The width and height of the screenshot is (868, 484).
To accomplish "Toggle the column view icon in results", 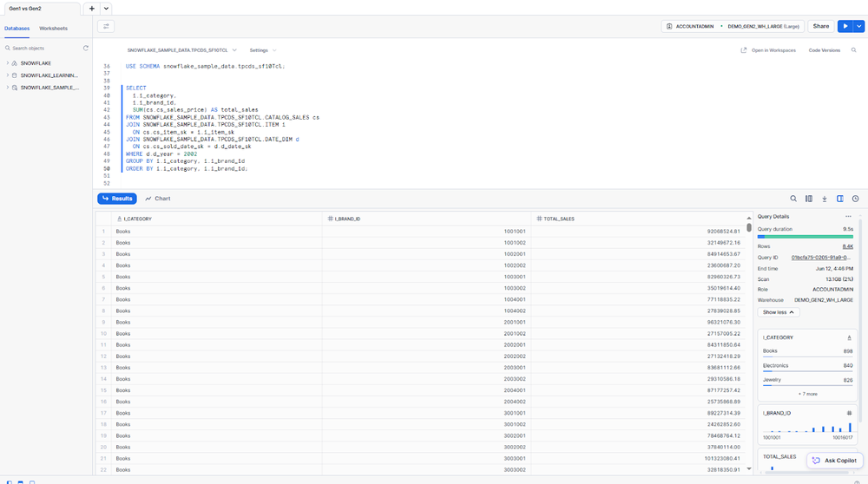I will pyautogui.click(x=808, y=199).
